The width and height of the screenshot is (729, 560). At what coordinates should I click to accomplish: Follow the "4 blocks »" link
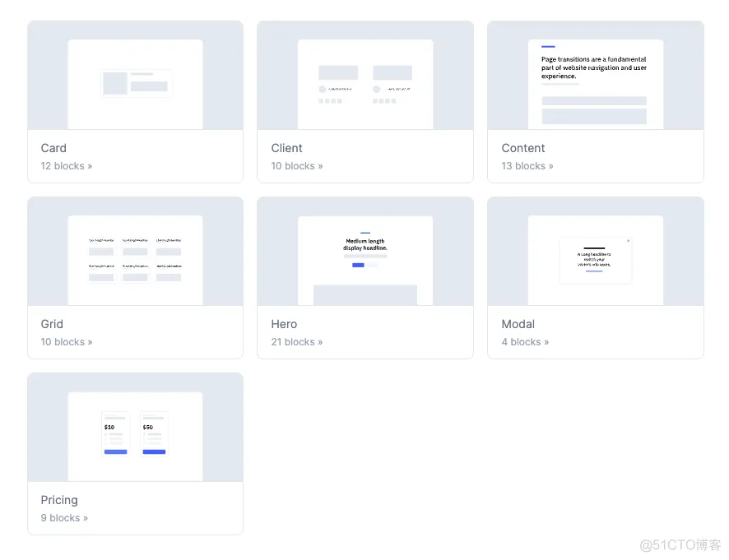pyautogui.click(x=525, y=342)
